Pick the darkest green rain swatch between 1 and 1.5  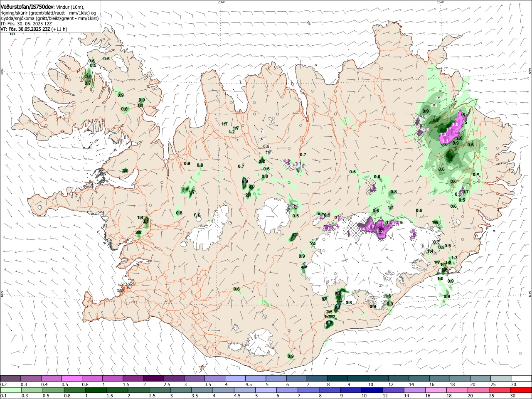[x=96, y=390]
